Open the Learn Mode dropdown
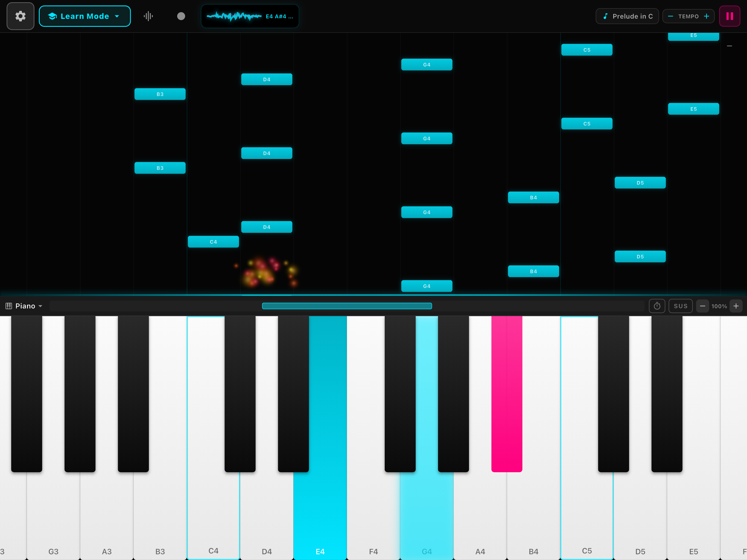The width and height of the screenshot is (747, 560). (85, 16)
